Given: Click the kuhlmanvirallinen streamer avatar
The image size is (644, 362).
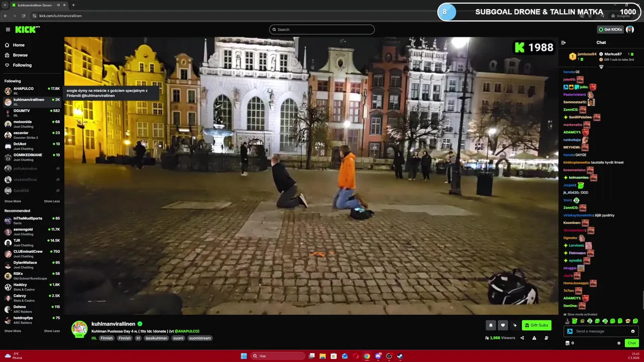Looking at the screenshot, I should click(x=79, y=328).
